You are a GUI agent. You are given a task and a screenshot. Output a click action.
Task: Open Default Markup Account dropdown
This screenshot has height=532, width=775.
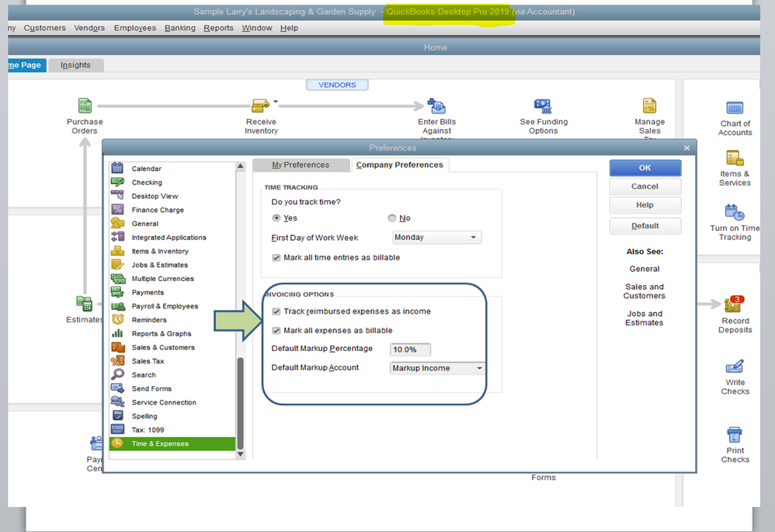point(437,368)
